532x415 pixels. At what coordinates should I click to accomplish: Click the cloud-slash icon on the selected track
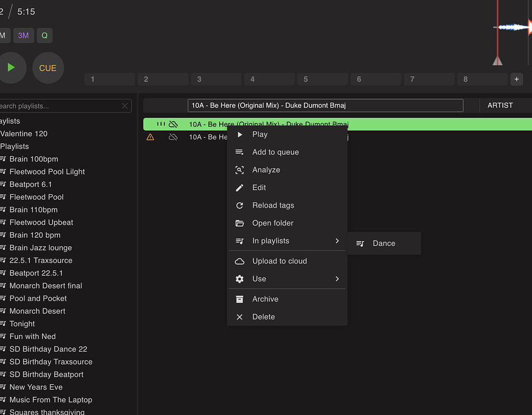(174, 124)
